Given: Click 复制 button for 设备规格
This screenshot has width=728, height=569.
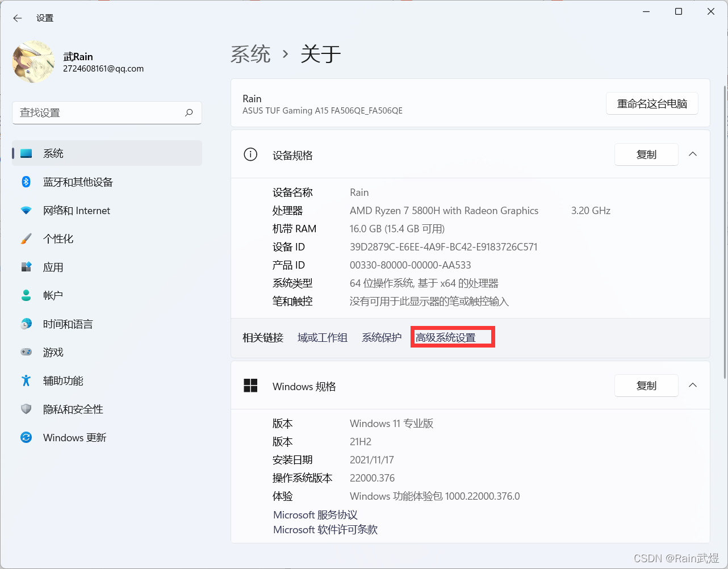Looking at the screenshot, I should click(646, 154).
